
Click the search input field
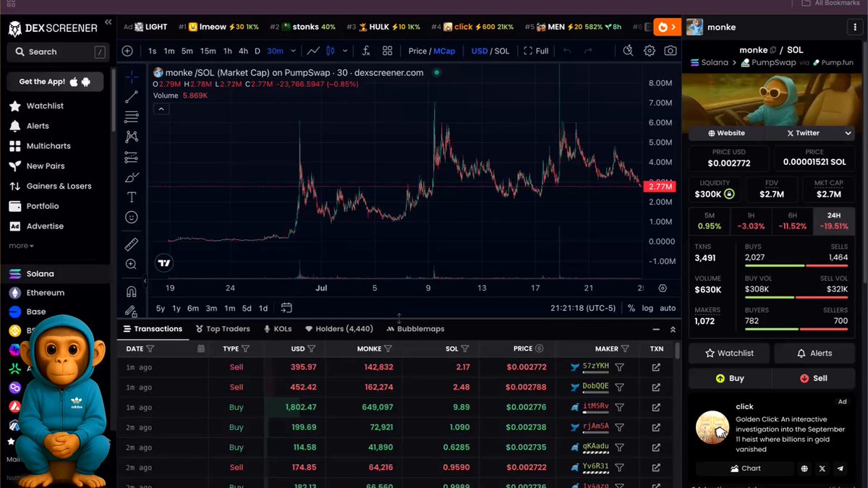tap(56, 52)
